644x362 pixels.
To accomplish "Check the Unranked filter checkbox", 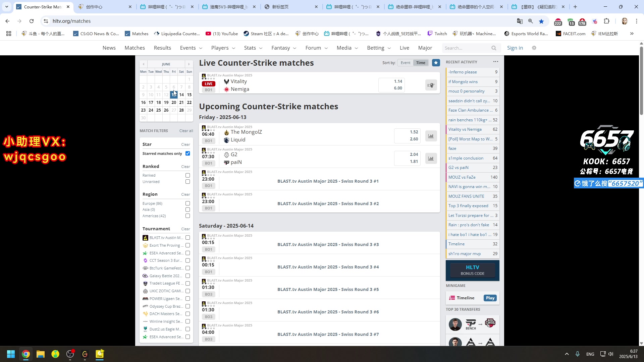I will click(x=188, y=182).
